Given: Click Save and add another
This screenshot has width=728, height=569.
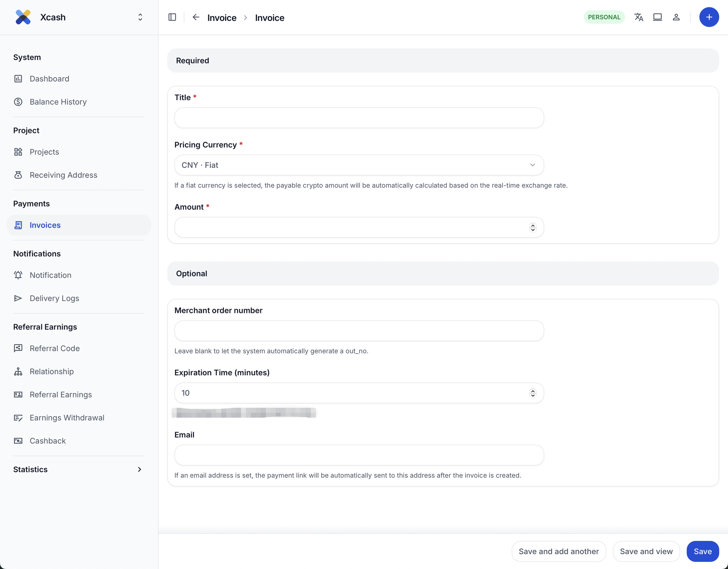Looking at the screenshot, I should coord(558,551).
